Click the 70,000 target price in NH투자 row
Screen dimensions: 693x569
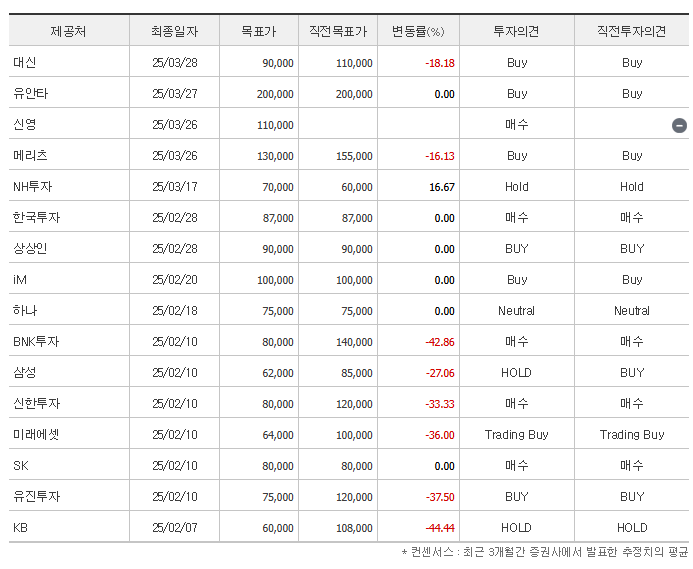(278, 187)
